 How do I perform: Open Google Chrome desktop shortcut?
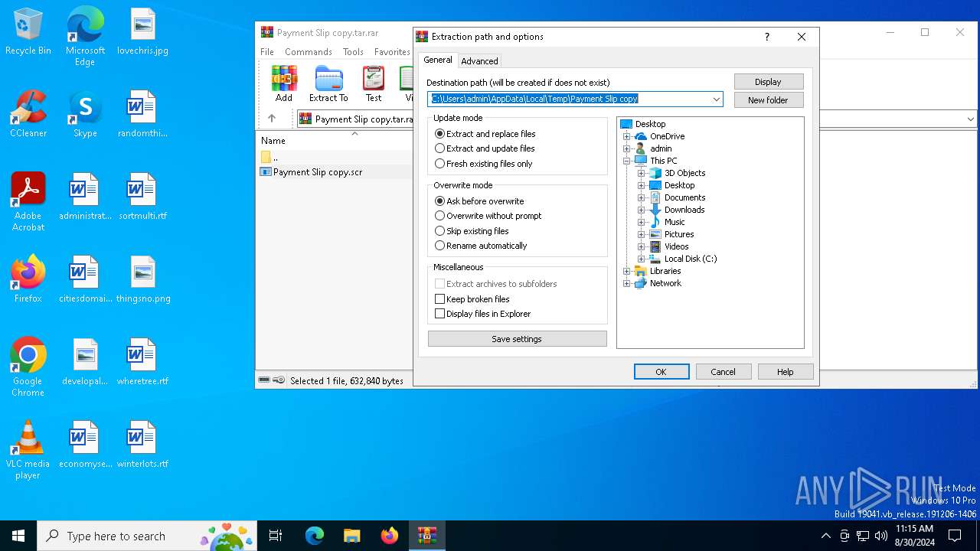coord(28,367)
